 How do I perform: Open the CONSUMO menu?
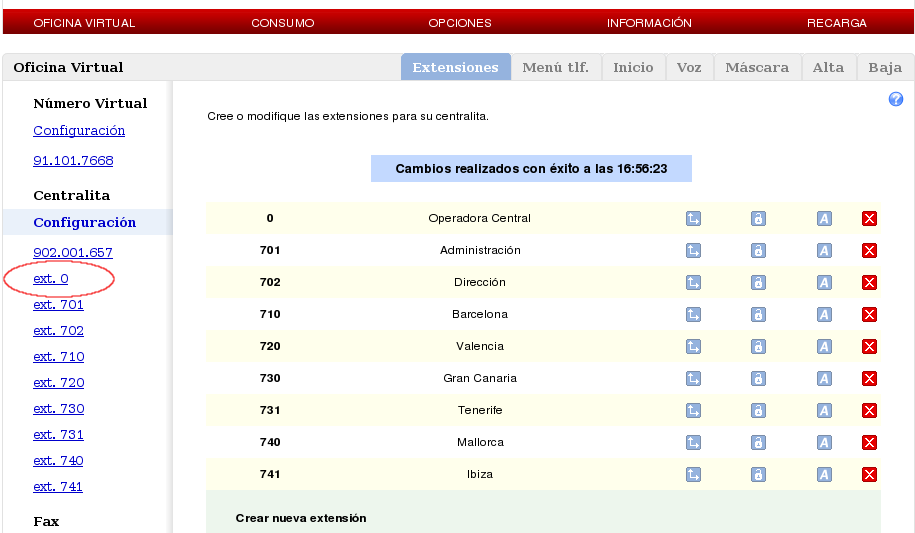282,23
